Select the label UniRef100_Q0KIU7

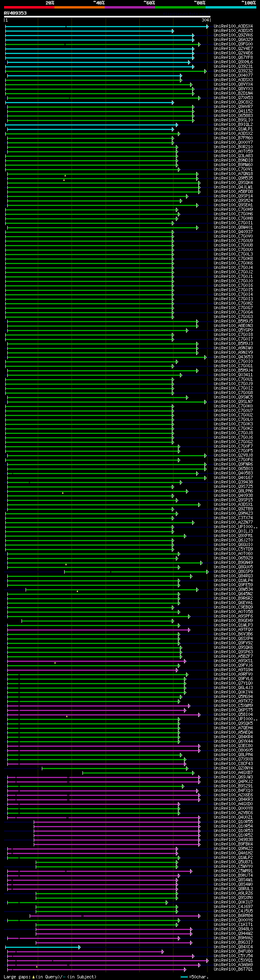click(x=233, y=902)
